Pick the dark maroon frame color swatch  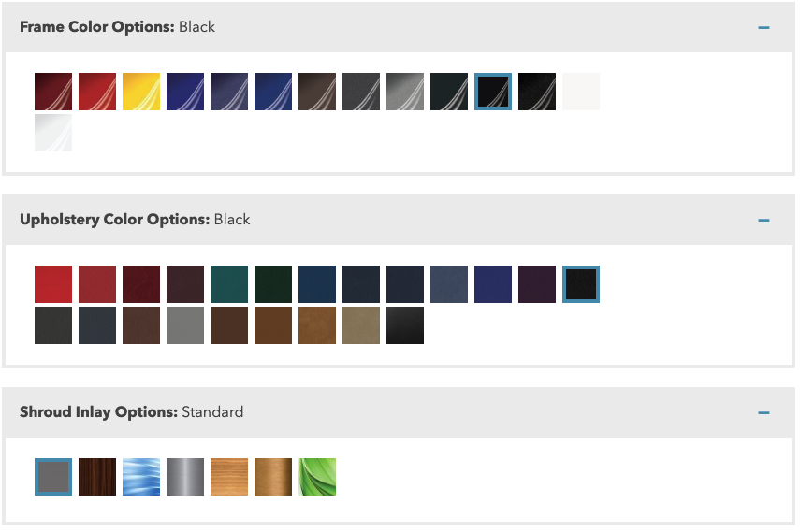pos(53,92)
